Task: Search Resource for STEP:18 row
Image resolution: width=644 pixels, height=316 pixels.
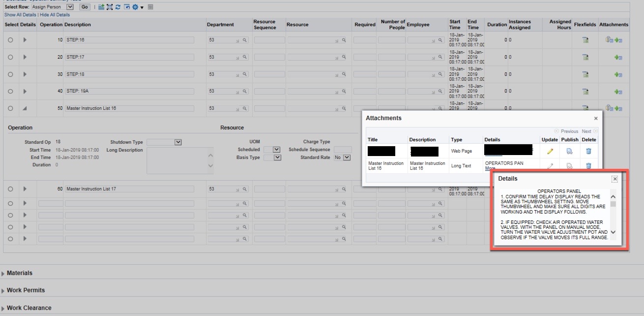Action: (x=344, y=74)
